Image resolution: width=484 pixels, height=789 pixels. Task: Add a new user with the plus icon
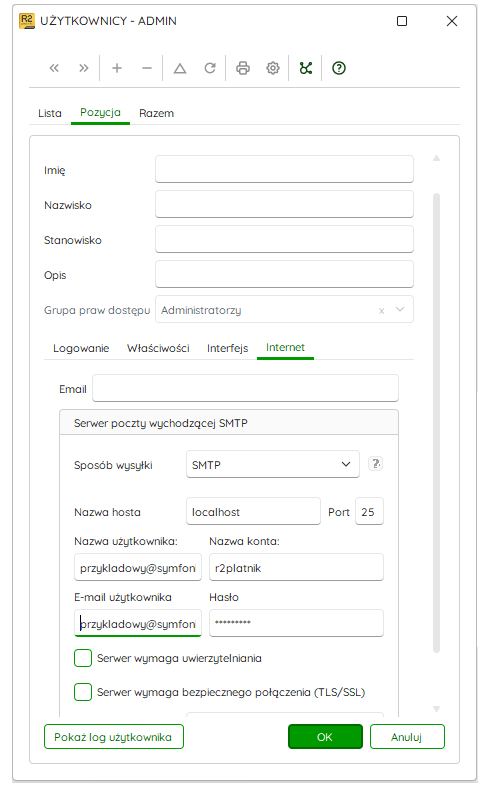[117, 68]
